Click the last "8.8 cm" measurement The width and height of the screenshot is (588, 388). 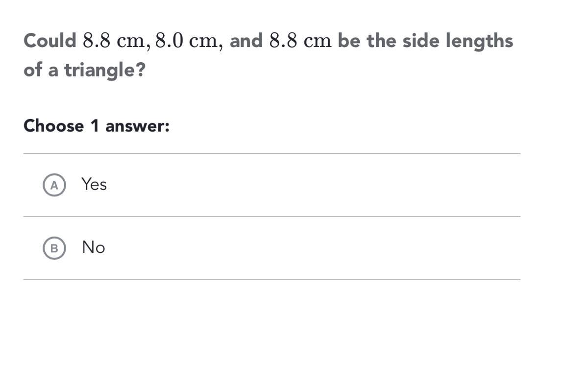coord(301,41)
